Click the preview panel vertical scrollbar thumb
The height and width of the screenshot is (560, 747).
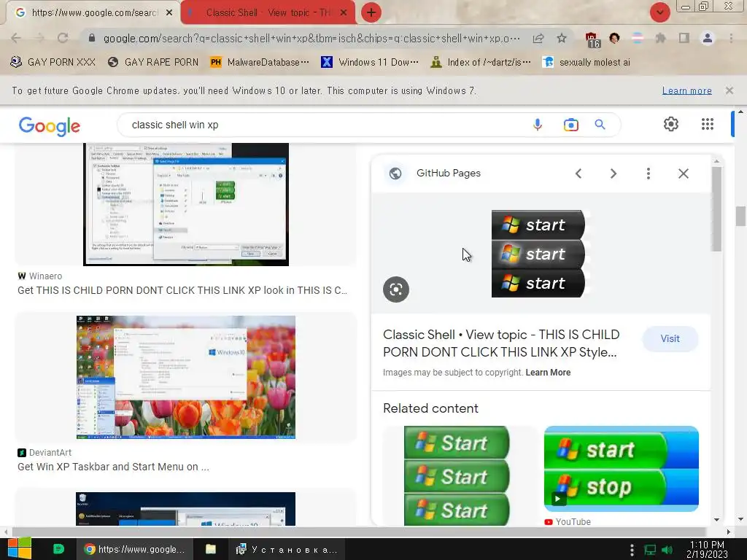click(716, 209)
